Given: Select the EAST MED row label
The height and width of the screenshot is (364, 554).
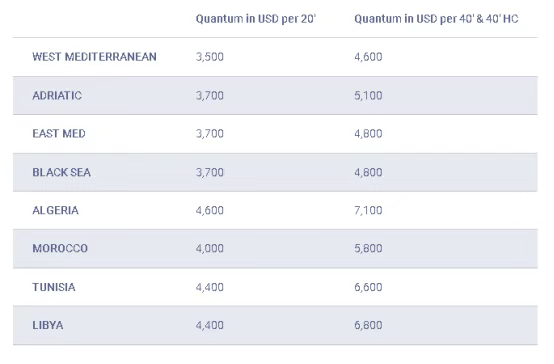Looking at the screenshot, I should 59,134.
